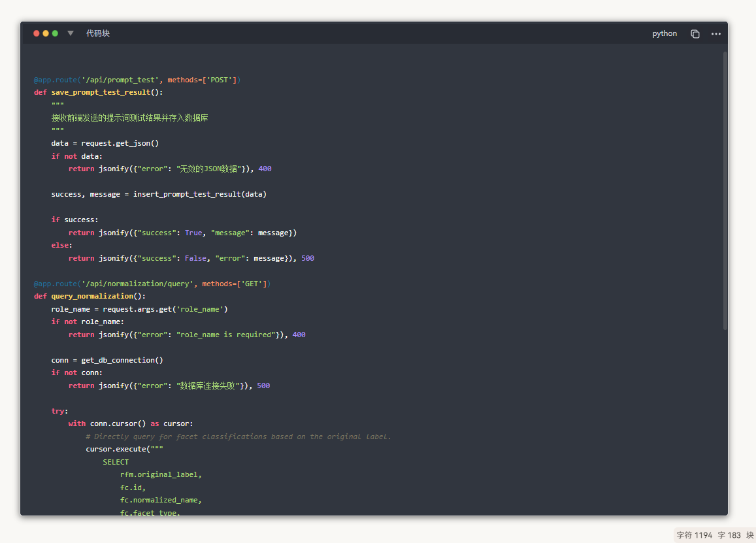Click the Directly query for facet comment
Screen dimensions: 756x543
[x=238, y=436]
